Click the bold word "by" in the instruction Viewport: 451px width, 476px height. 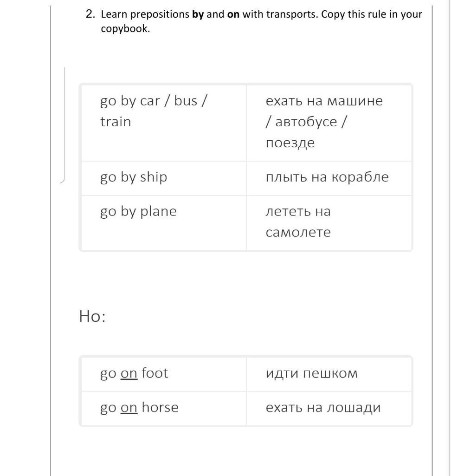tap(198, 14)
